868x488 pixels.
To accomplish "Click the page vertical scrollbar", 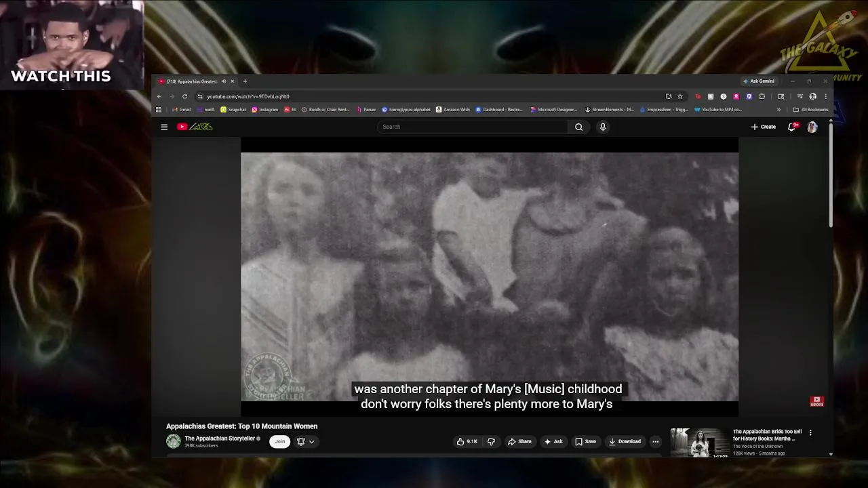I will pos(831,176).
